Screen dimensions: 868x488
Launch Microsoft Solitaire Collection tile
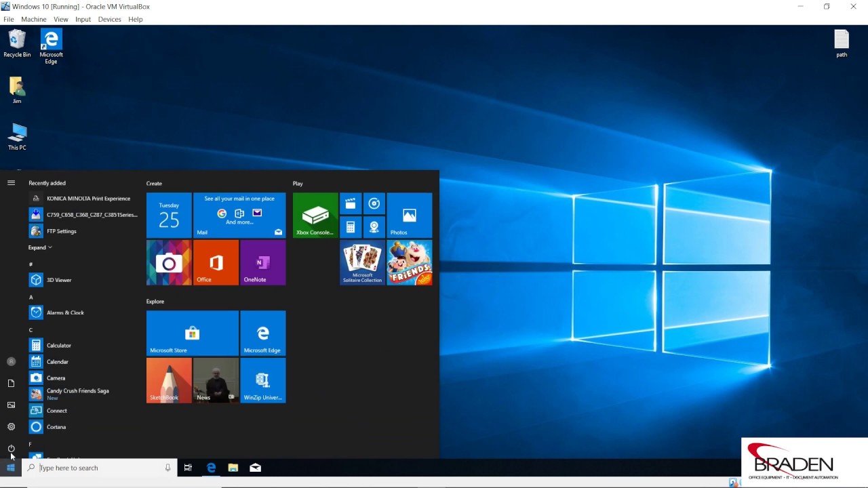coord(362,262)
